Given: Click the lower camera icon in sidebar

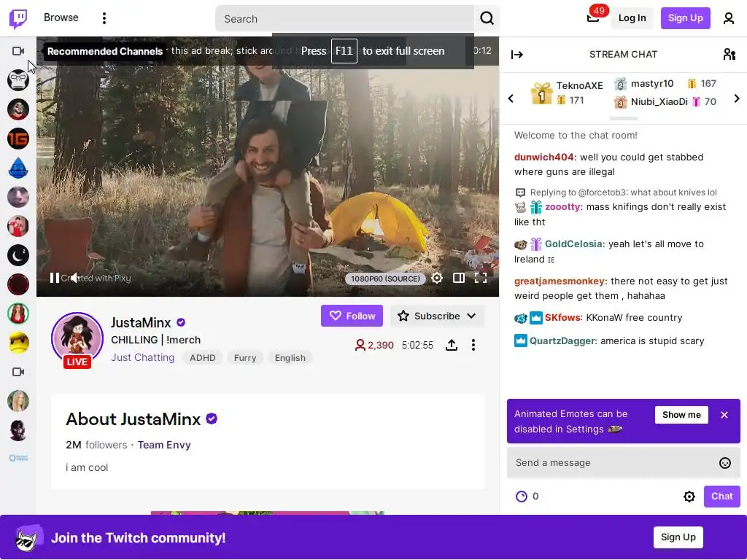Looking at the screenshot, I should 18,372.
